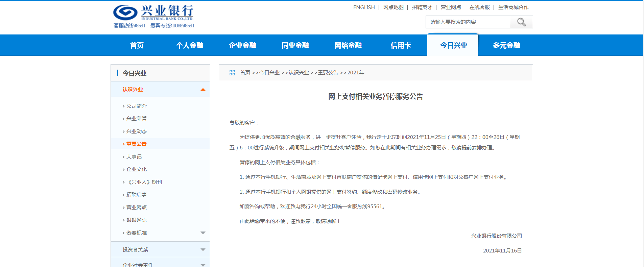Go to the 首页 main menu item
Viewport: 644px width, 267px height.
pyautogui.click(x=137, y=45)
